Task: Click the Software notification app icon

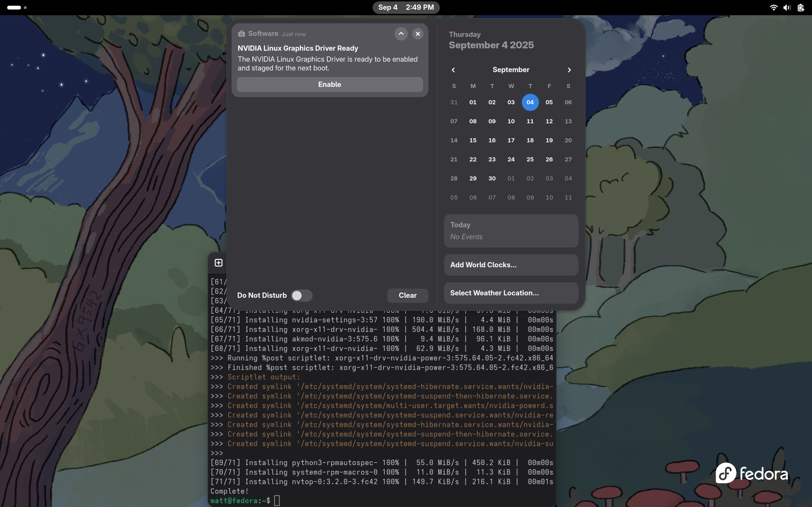Action: point(241,34)
